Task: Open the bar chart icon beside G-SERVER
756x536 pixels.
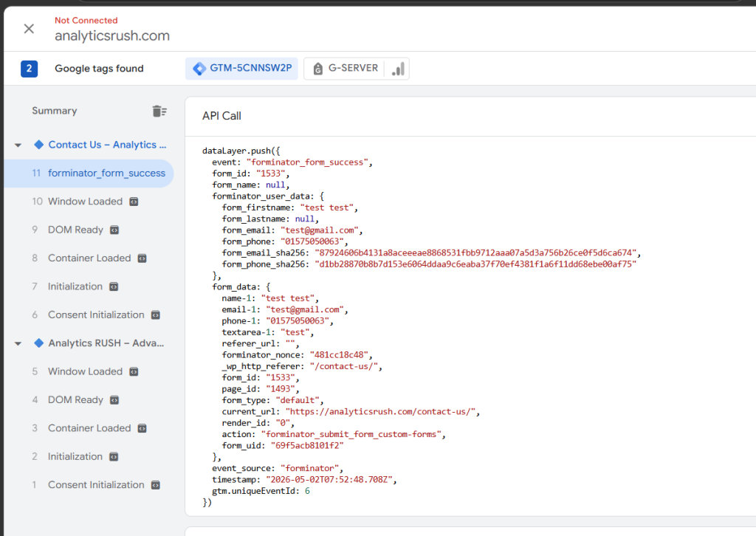Action: pyautogui.click(x=398, y=69)
